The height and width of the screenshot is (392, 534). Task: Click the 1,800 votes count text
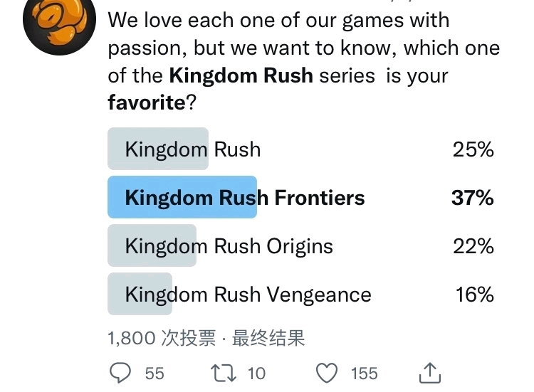(x=162, y=338)
